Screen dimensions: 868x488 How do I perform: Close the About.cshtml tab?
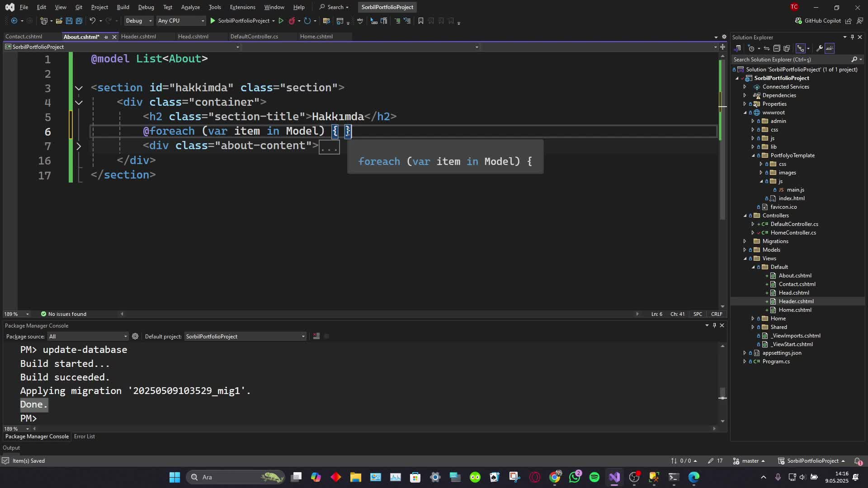pos(114,37)
